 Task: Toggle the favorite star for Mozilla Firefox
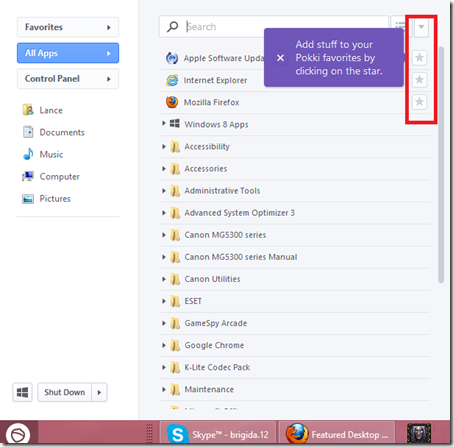(419, 102)
